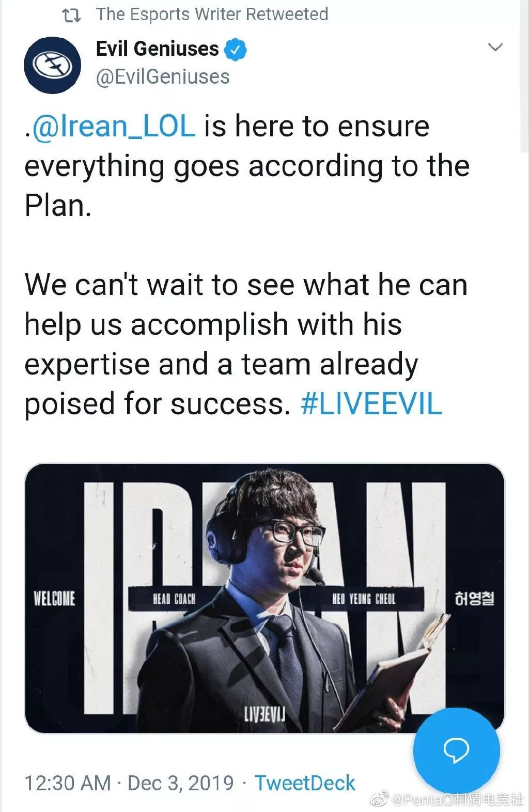Click the retweet icon above the tweet
This screenshot has height=812, width=529.
tap(71, 15)
